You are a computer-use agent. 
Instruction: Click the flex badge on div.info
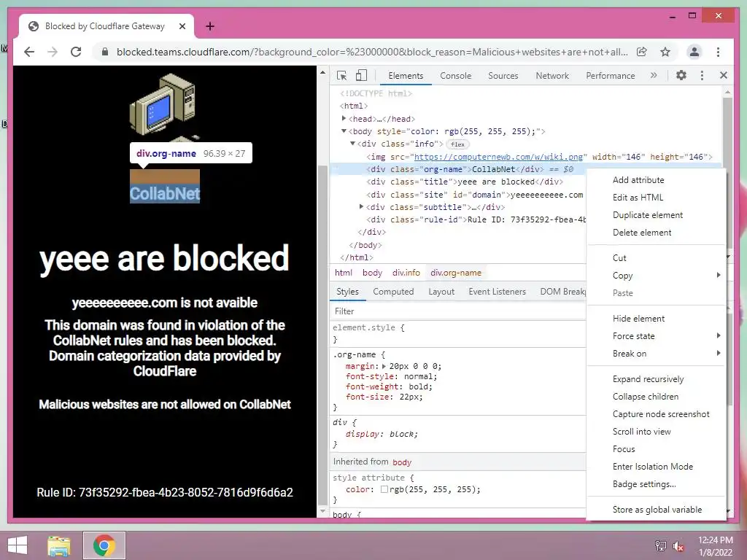pyautogui.click(x=458, y=144)
